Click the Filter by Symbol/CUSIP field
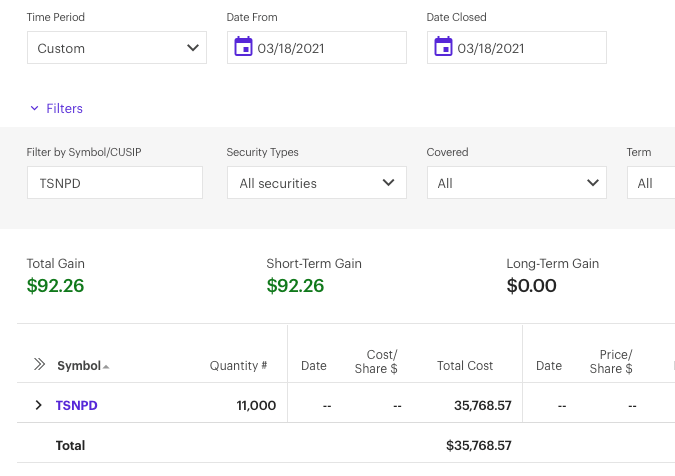 click(x=114, y=183)
